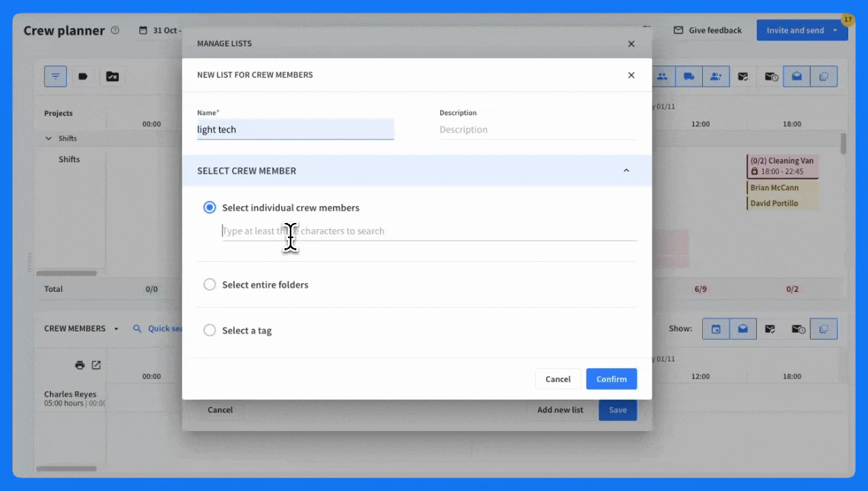Open the Invite and send dropdown arrow
Screen dimensions: 868x491
[x=835, y=30]
